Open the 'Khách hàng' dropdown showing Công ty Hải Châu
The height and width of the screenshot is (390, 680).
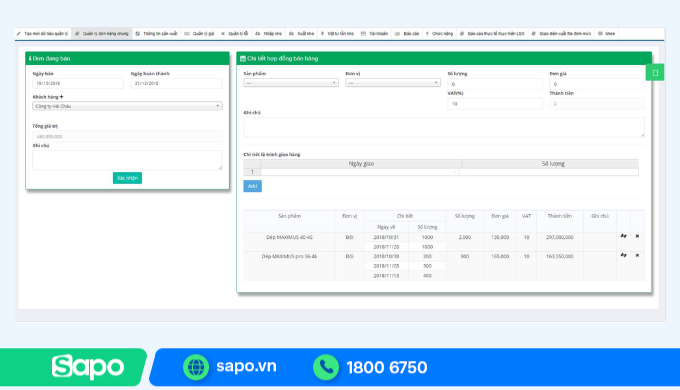[x=128, y=106]
